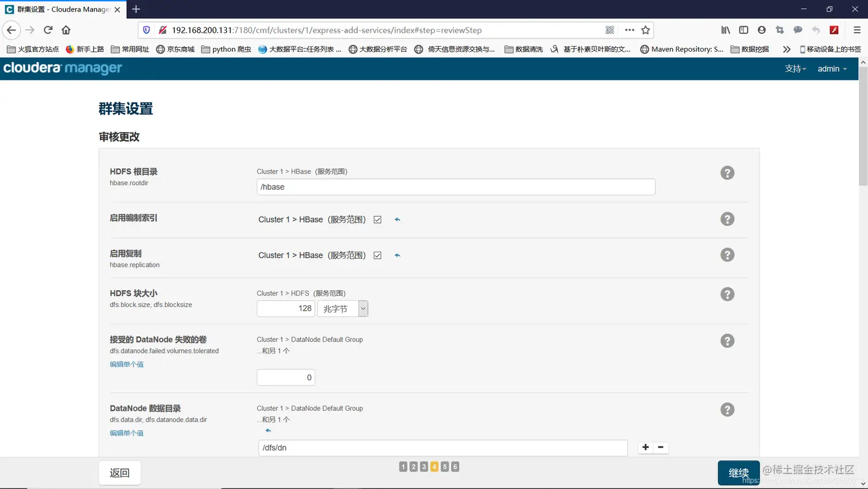Viewport: 868px width, 489px height.
Task: Click the insecure connection lock icon
Action: 162,30
